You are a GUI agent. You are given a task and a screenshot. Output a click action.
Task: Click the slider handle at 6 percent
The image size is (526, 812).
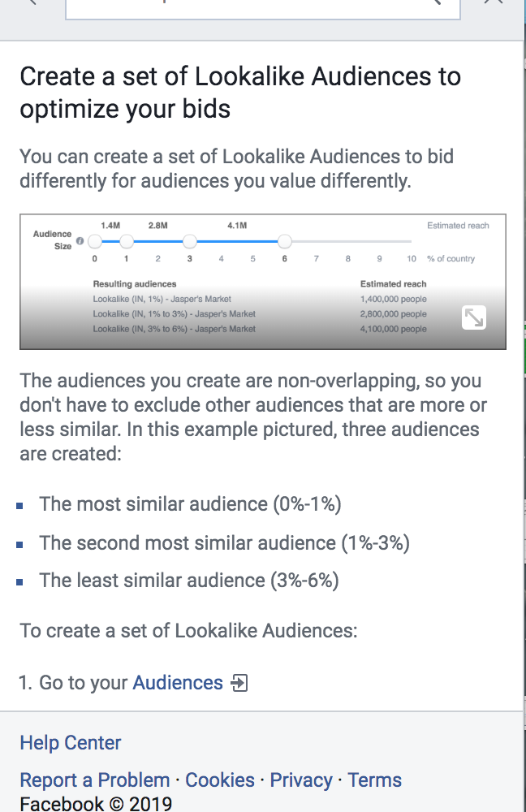coord(284,241)
